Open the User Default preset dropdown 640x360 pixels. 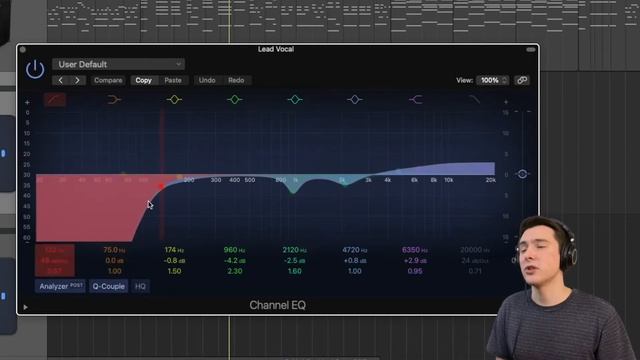point(118,64)
